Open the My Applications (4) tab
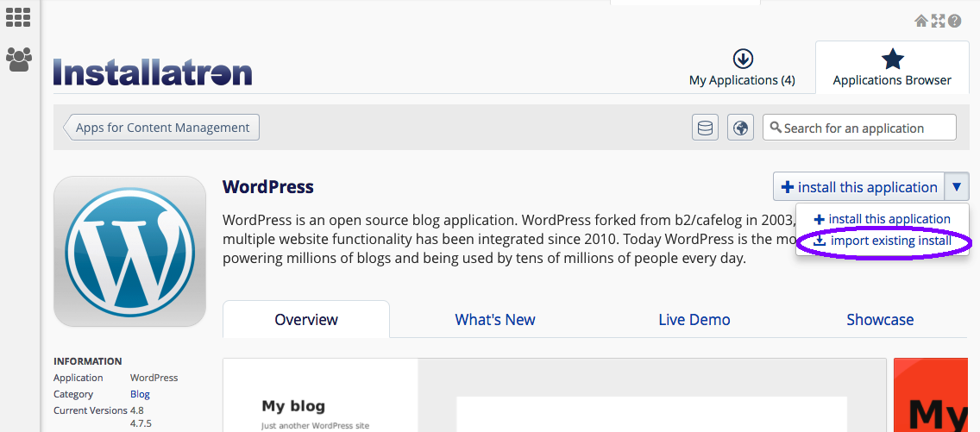980x432 pixels. coord(742,69)
